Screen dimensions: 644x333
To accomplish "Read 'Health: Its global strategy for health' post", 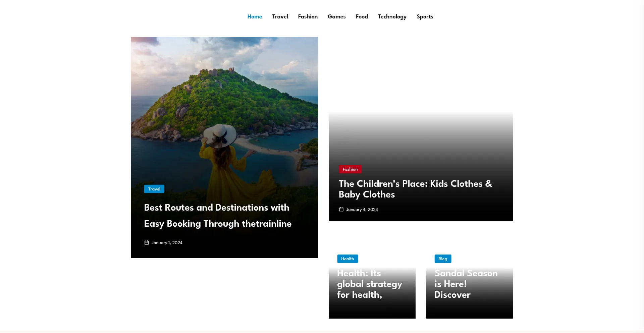I will pyautogui.click(x=369, y=284).
